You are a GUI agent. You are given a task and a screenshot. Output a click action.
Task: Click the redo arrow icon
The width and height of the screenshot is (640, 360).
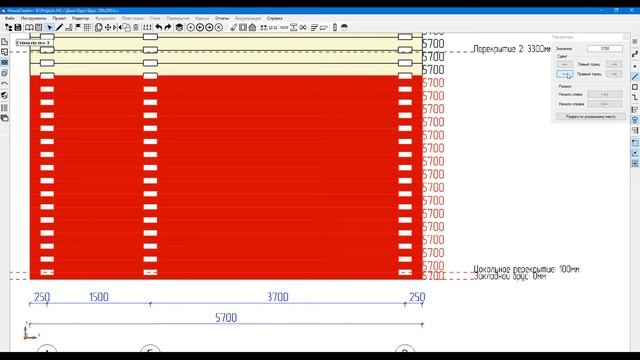coord(168,27)
